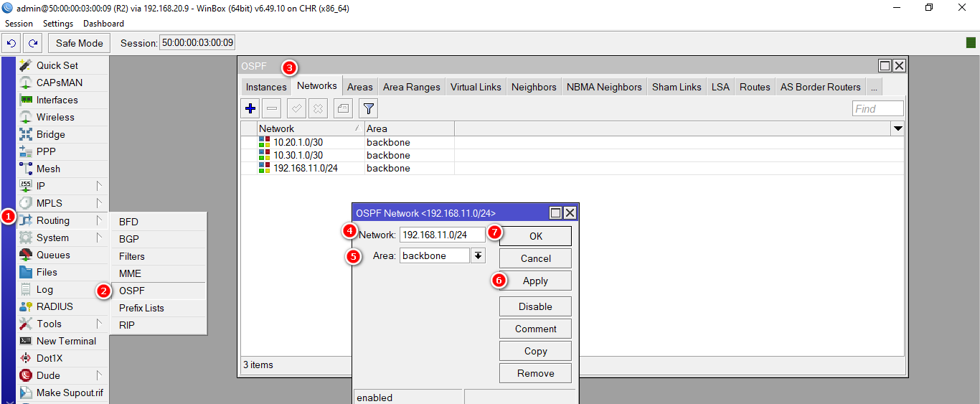This screenshot has height=404, width=980.
Task: Click Apply in OSPF Network dialog
Action: (535, 281)
